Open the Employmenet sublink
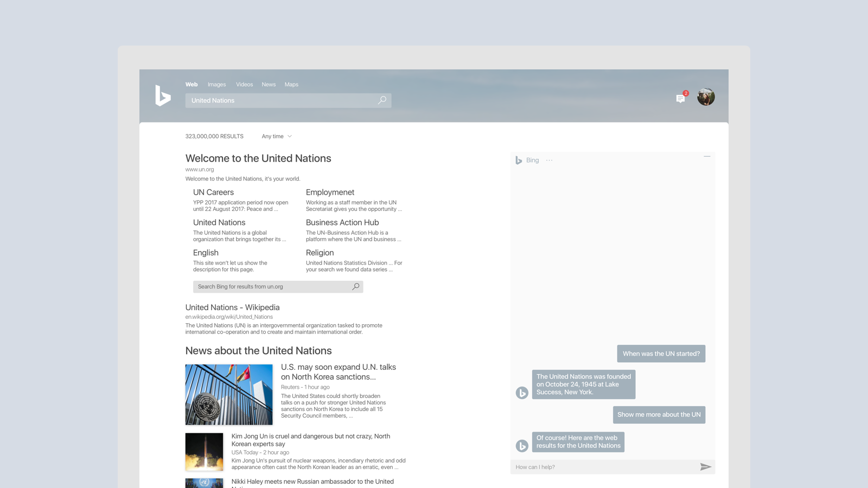This screenshot has width=868, height=488. (x=330, y=192)
